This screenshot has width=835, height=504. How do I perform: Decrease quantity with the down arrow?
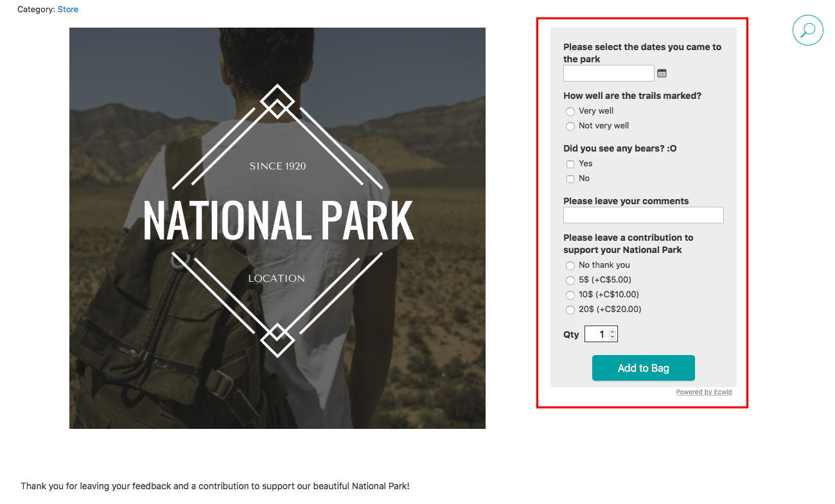pos(613,337)
